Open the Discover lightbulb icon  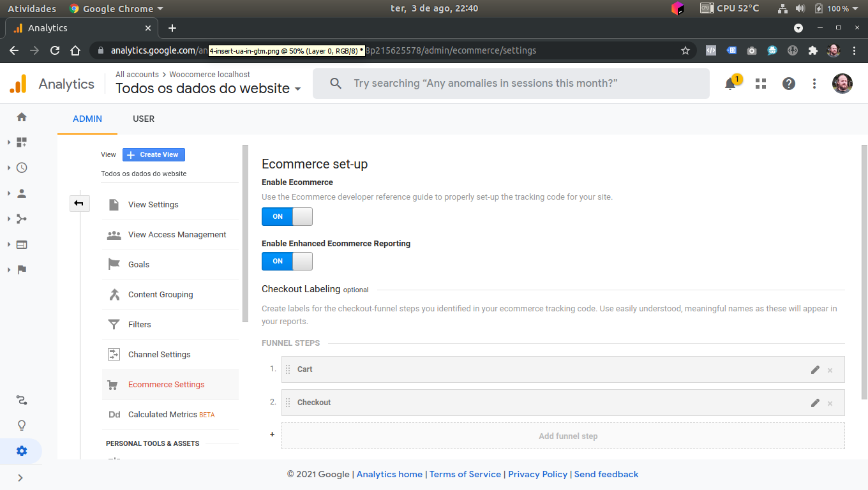tap(22, 426)
